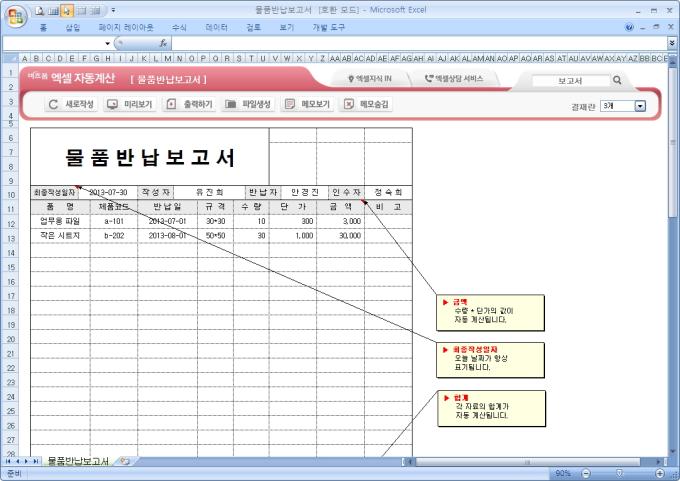Go to last sheet navigation arrow
This screenshot has width=680, height=481.
coord(36,461)
